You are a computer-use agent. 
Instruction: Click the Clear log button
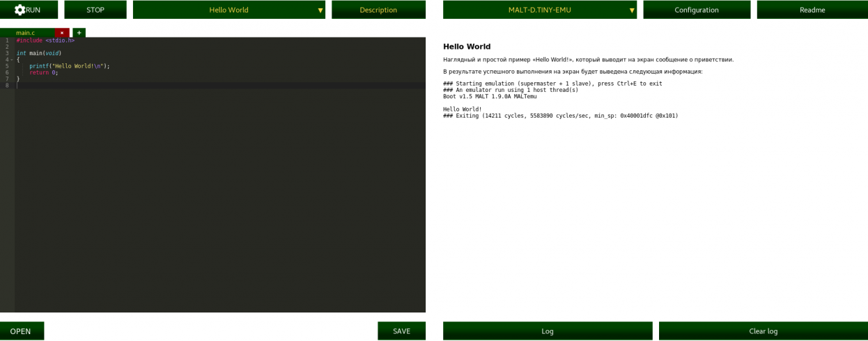point(764,331)
